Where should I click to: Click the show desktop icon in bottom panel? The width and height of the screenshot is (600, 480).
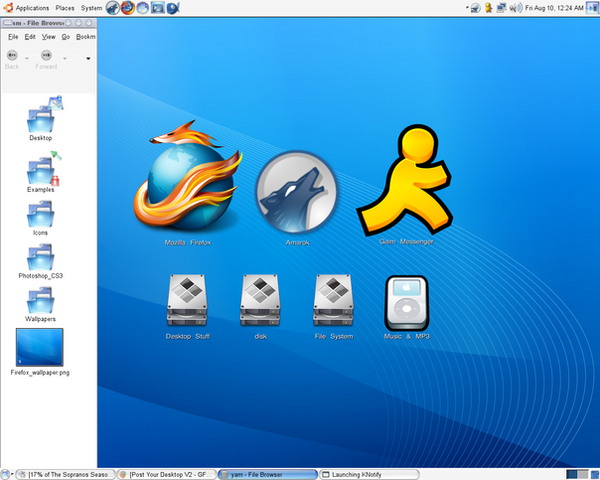pyautogui.click(x=5, y=475)
